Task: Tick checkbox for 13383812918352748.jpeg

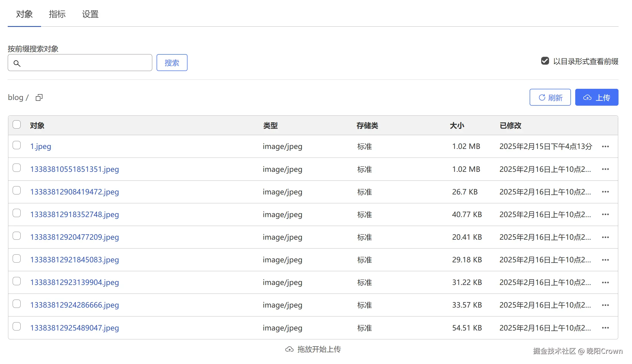Action: click(x=17, y=213)
